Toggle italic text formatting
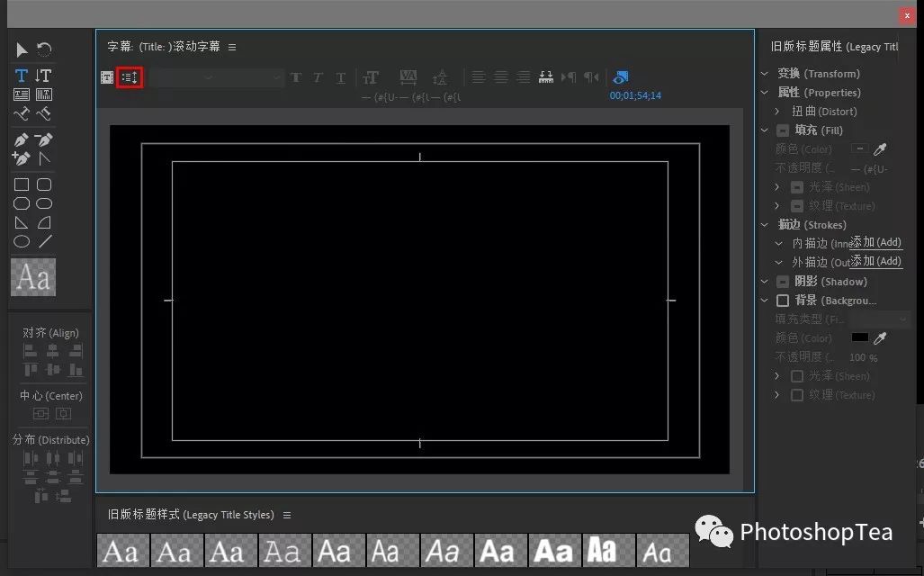The height and width of the screenshot is (576, 924). click(x=318, y=77)
